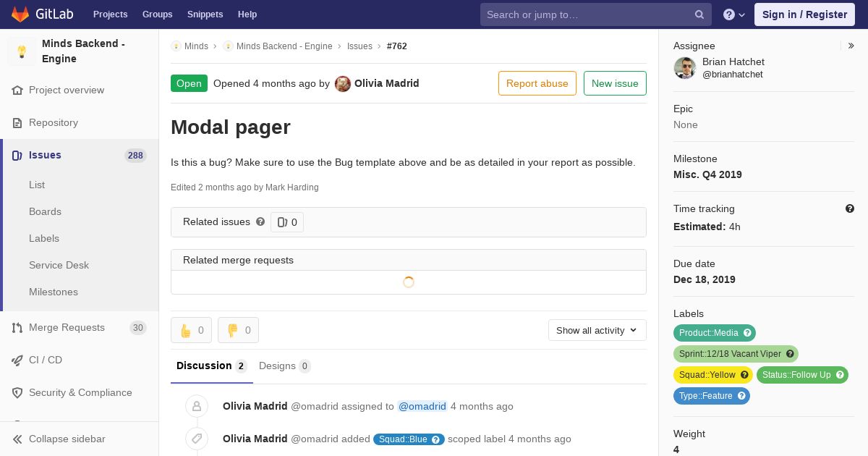
Task: Open Snippets in the top navigation
Action: [x=205, y=14]
